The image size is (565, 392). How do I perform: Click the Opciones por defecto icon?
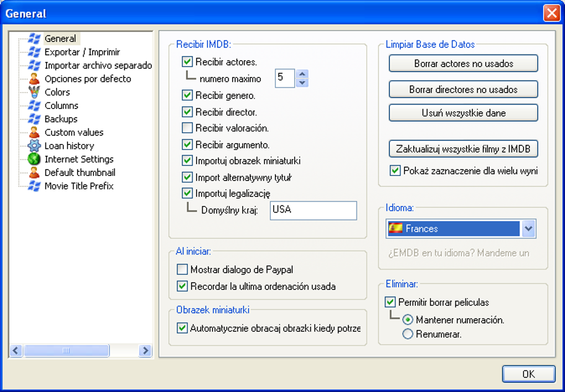(35, 79)
